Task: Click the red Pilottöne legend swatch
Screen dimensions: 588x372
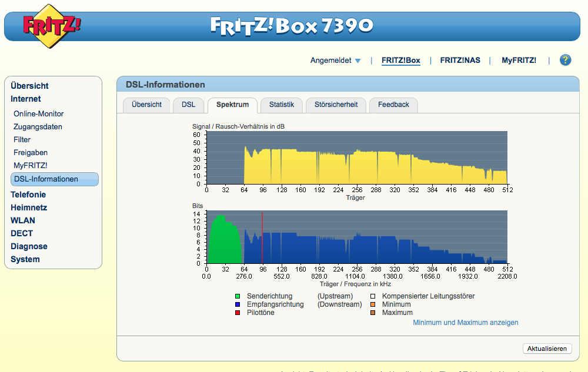Action: (238, 313)
